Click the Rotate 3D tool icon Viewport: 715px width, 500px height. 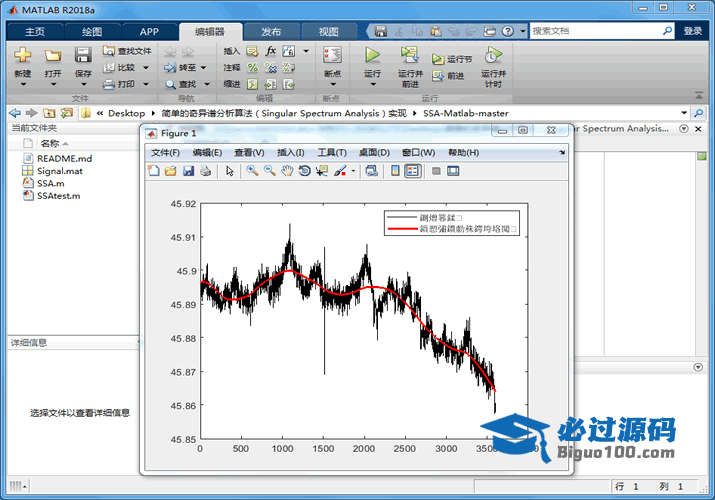[x=304, y=171]
